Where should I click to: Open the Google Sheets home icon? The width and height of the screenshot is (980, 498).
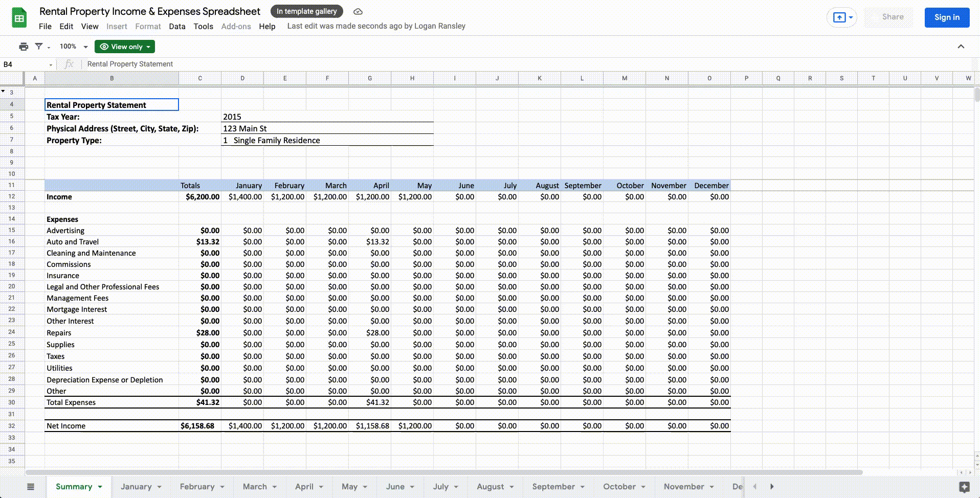tap(19, 18)
